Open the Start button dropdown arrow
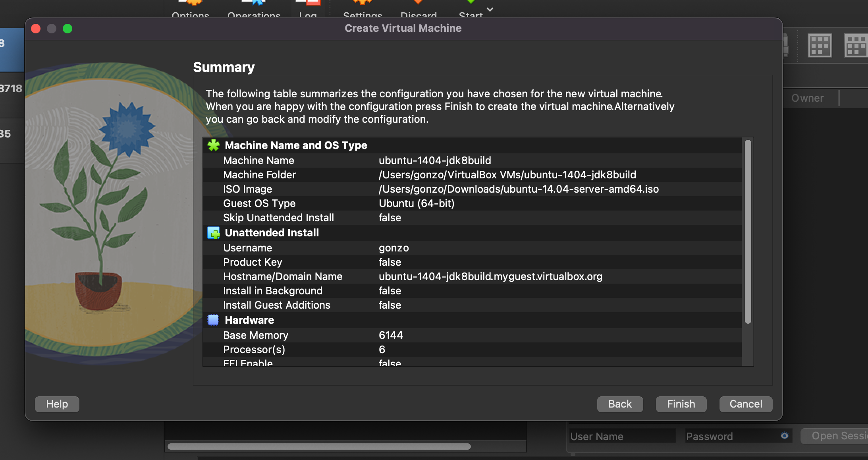The image size is (868, 460). click(x=490, y=10)
